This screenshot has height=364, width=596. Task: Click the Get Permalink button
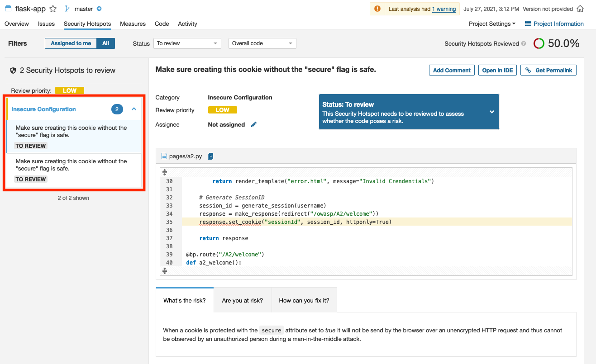click(548, 70)
